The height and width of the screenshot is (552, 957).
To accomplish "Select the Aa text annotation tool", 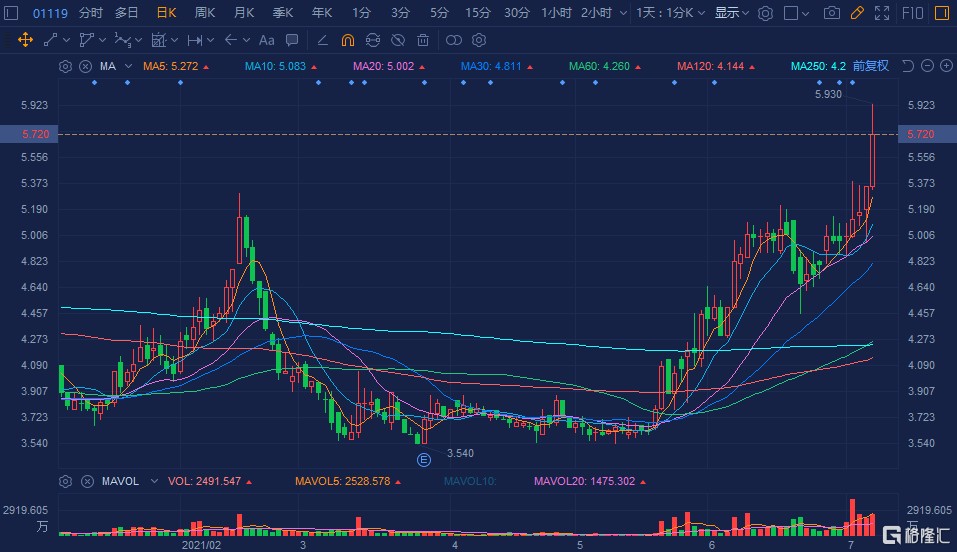I will click(265, 40).
